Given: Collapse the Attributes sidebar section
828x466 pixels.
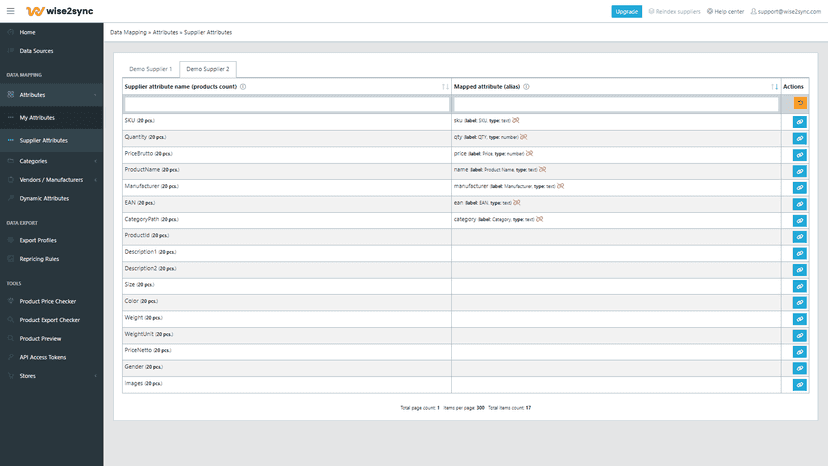Looking at the screenshot, I should (x=51, y=95).
